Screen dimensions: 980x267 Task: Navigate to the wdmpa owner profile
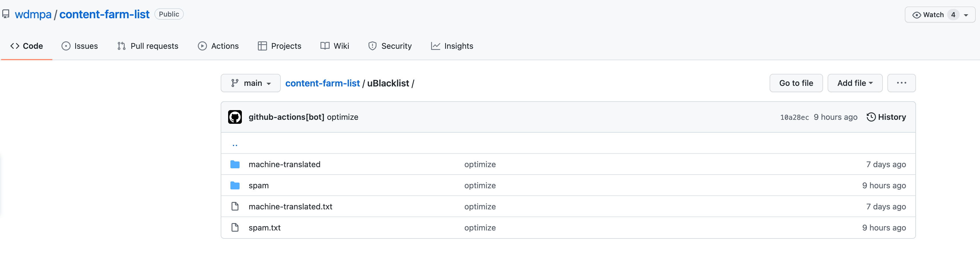(x=33, y=15)
